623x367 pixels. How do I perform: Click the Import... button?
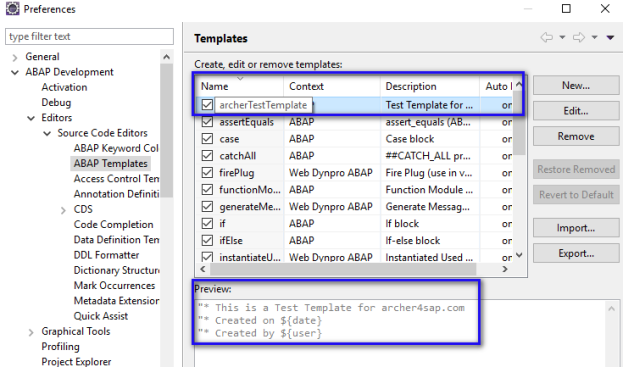click(x=576, y=228)
